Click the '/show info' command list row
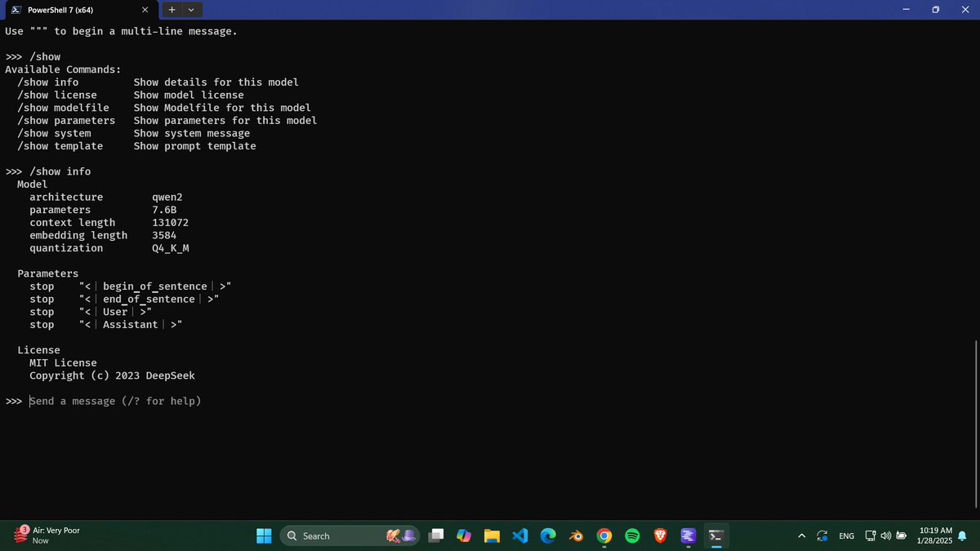The image size is (980, 551). 158,82
